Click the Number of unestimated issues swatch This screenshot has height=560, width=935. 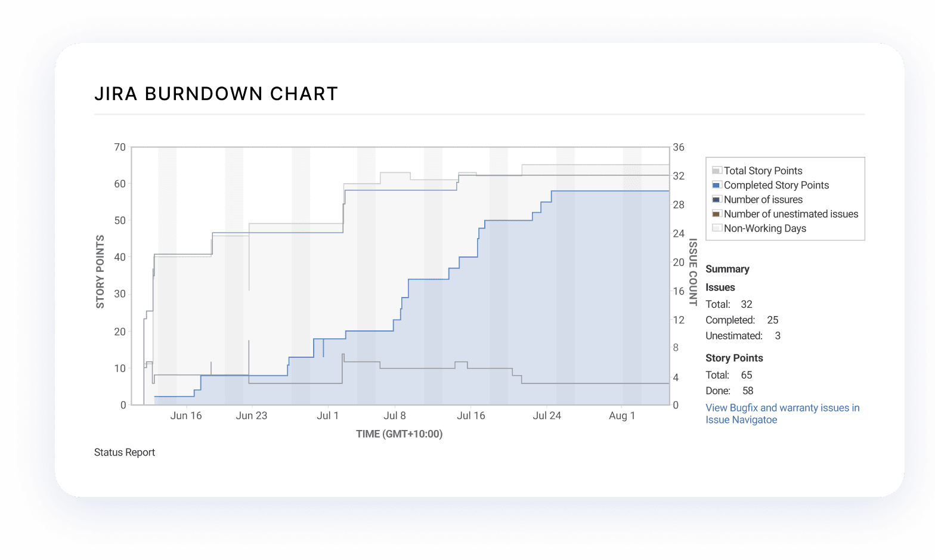pos(717,214)
